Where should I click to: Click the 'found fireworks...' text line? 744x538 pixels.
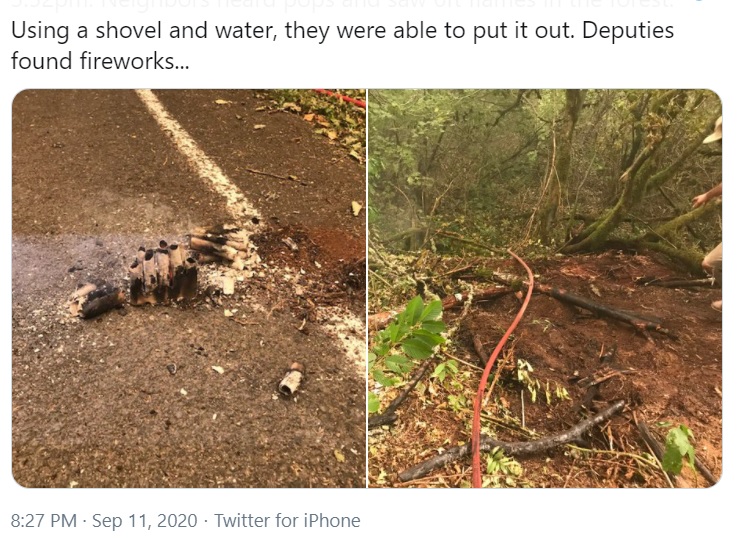(x=100, y=62)
